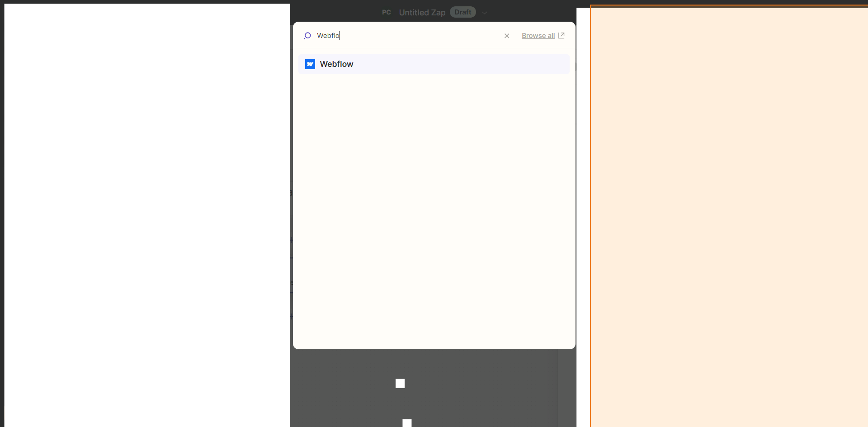Viewport: 868px width, 427px height.
Task: Click the Draft status badge
Action: tap(463, 12)
